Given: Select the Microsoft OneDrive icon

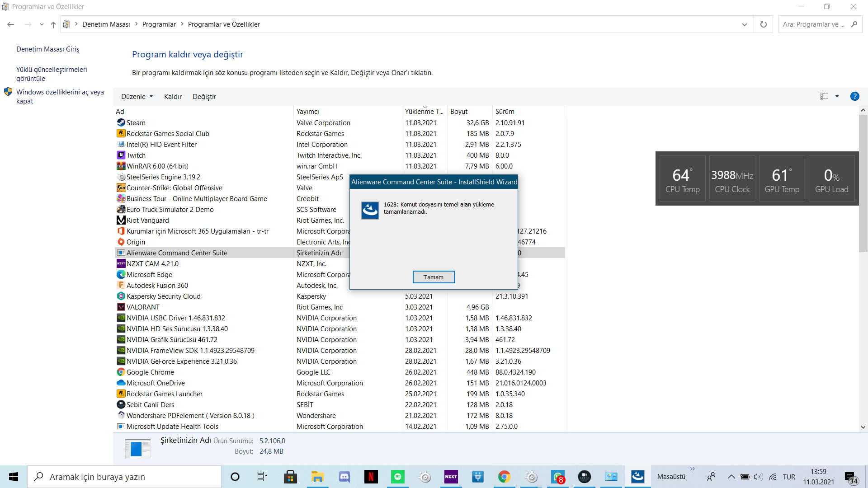Looking at the screenshot, I should [121, 383].
